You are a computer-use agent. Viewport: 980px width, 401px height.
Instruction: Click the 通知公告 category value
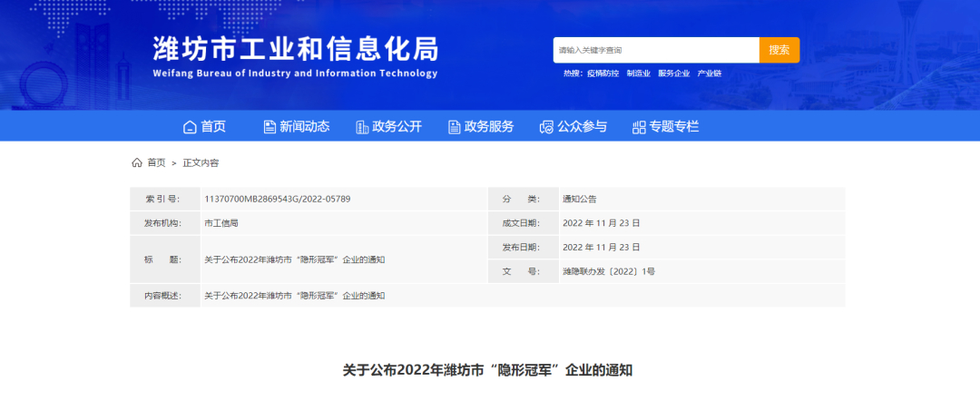pyautogui.click(x=579, y=200)
